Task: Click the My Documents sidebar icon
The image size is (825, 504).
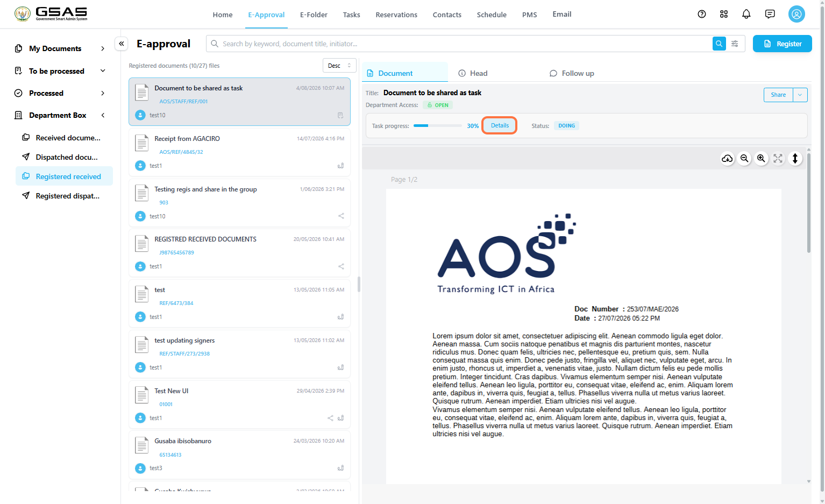Action: click(18, 48)
